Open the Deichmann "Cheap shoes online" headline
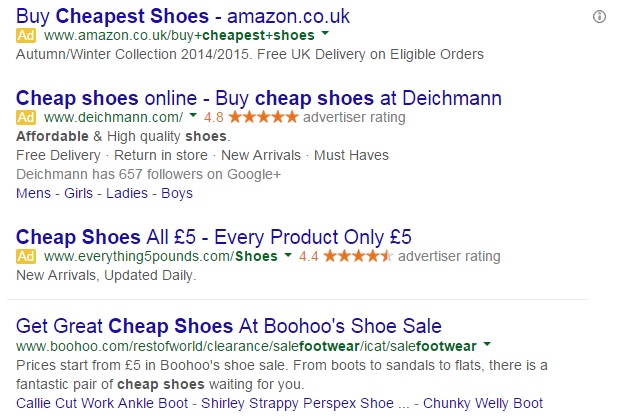The height and width of the screenshot is (420, 632). click(x=259, y=98)
